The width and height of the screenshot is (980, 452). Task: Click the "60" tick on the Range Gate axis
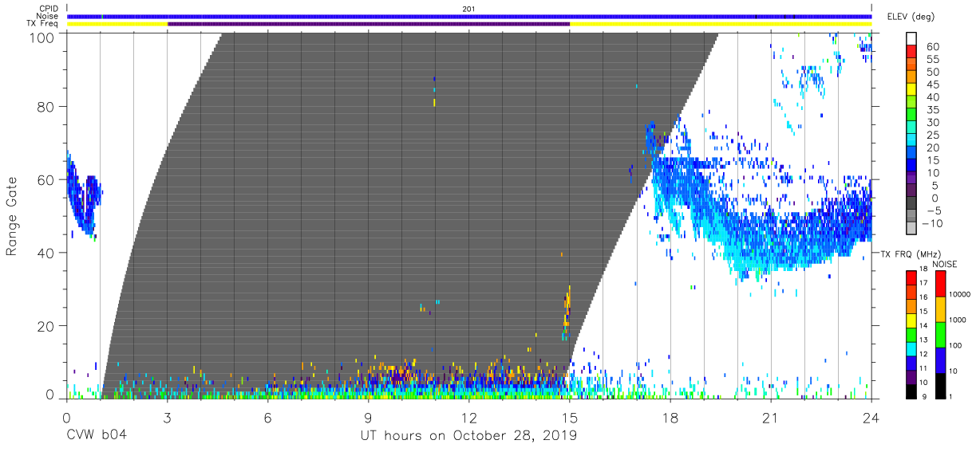[45, 180]
